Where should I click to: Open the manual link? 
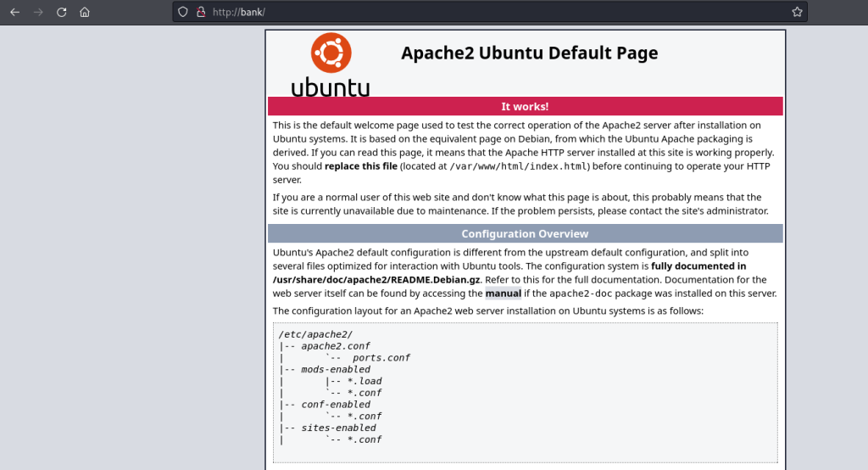pyautogui.click(x=504, y=294)
